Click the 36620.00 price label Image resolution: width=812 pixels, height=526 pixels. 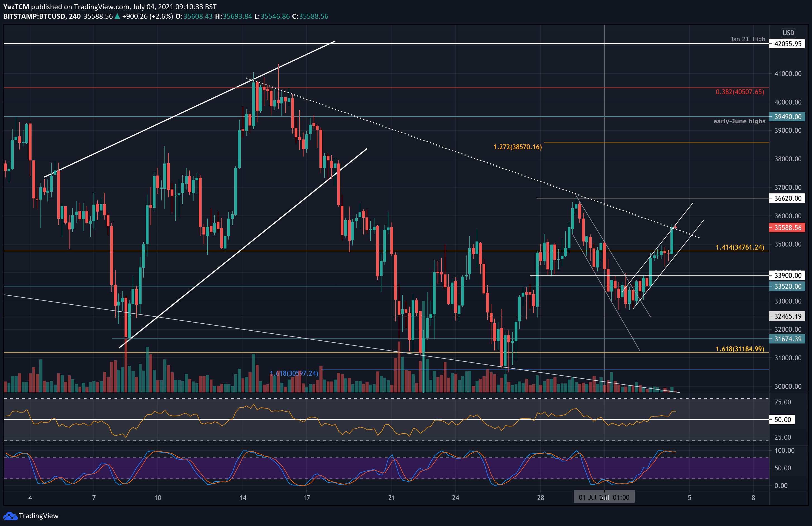(x=787, y=198)
